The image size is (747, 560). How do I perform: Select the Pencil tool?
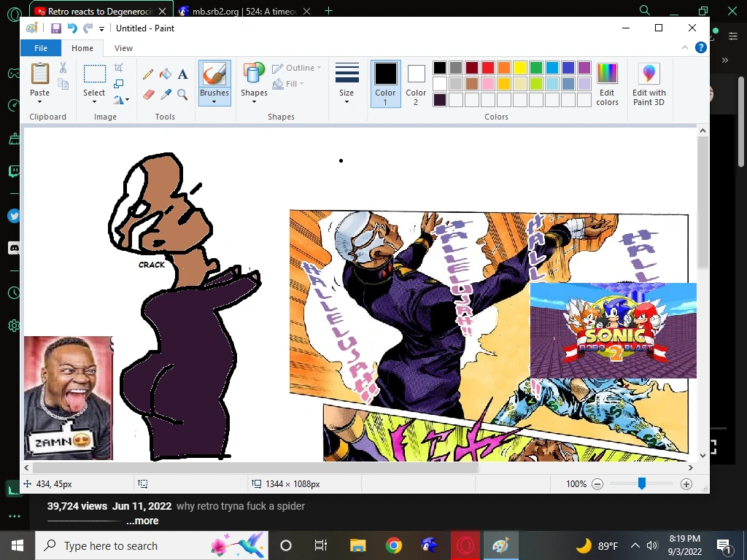pyautogui.click(x=147, y=74)
